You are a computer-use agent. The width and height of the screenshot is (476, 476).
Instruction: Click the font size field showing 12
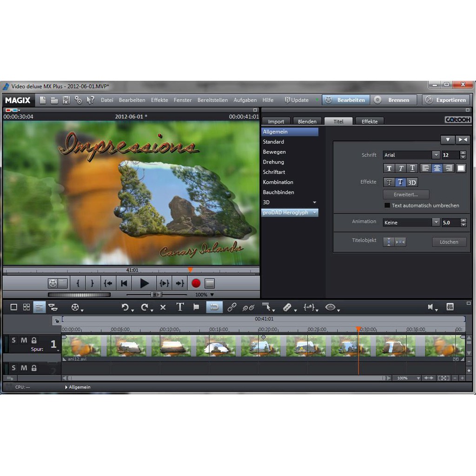pyautogui.click(x=451, y=155)
